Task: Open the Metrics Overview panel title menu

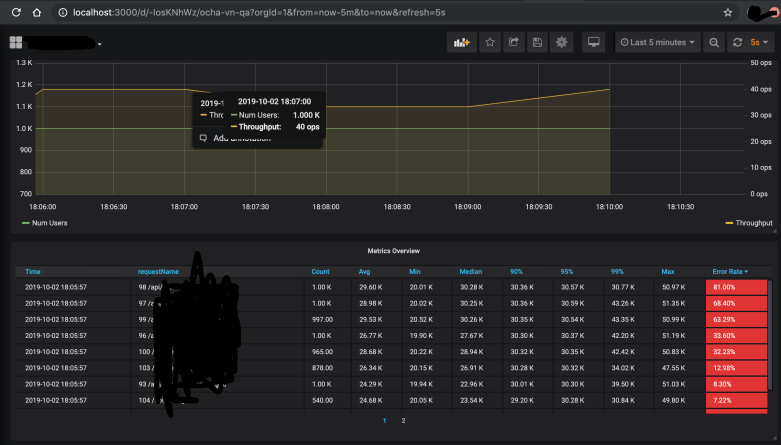Action: [x=393, y=251]
